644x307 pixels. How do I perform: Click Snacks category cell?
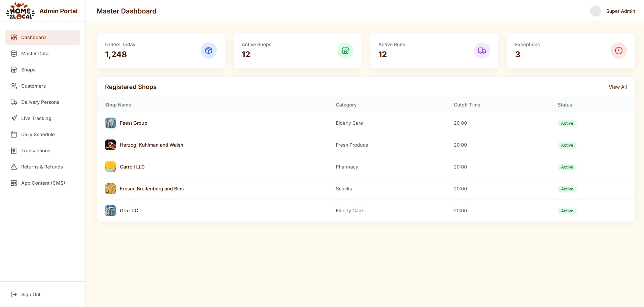(x=344, y=189)
